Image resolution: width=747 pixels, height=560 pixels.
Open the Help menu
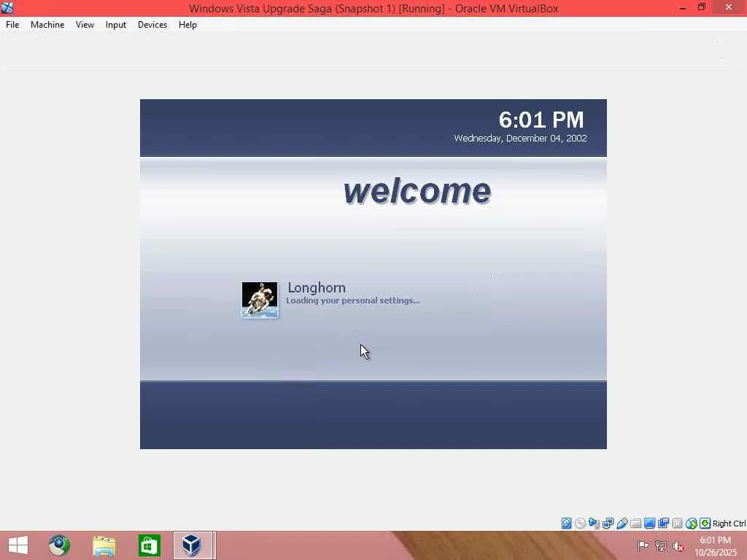pyautogui.click(x=187, y=25)
